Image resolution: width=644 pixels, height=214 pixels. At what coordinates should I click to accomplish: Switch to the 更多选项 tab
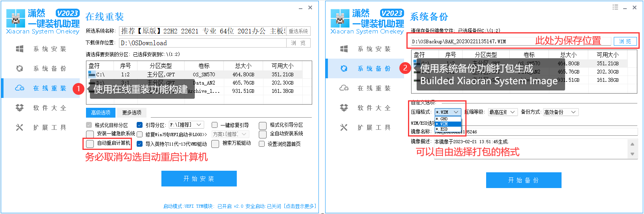(x=132, y=113)
